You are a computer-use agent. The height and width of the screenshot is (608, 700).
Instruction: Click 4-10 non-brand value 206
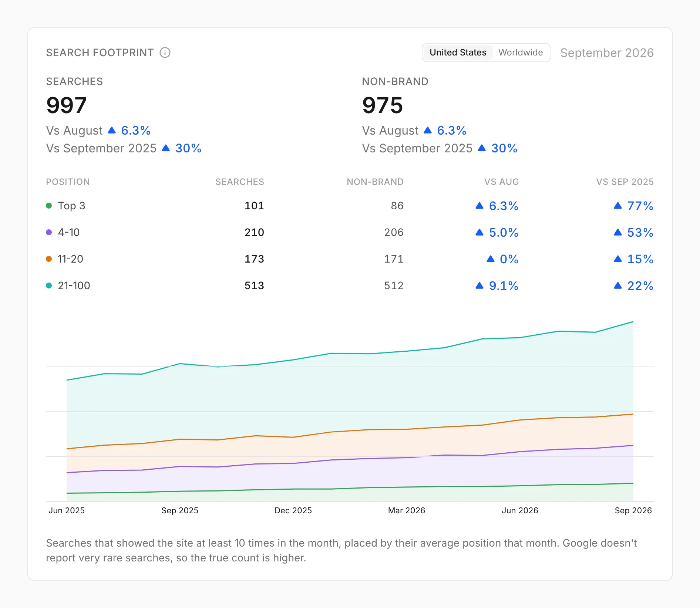tap(394, 232)
